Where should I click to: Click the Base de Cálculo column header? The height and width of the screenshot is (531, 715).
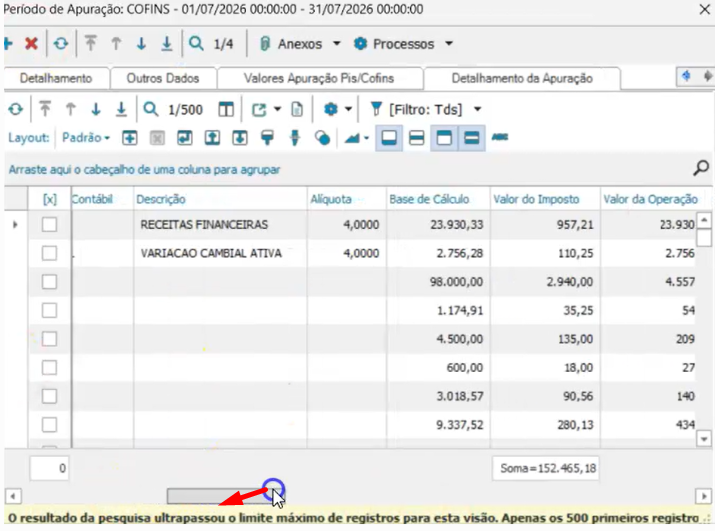[429, 199]
